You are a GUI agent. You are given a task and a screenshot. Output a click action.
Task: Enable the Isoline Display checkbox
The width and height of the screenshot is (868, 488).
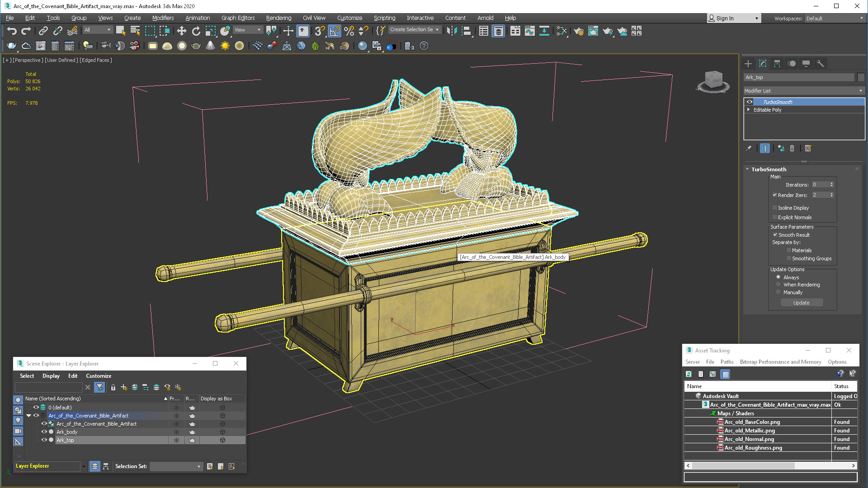tap(775, 208)
